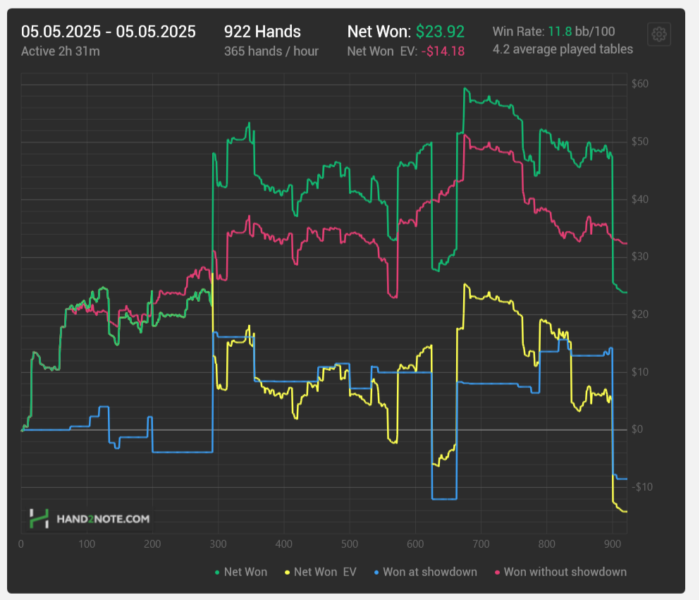Click the Net Won EV -$14.18 value
Viewport: 700px width, 600px height.
443,51
